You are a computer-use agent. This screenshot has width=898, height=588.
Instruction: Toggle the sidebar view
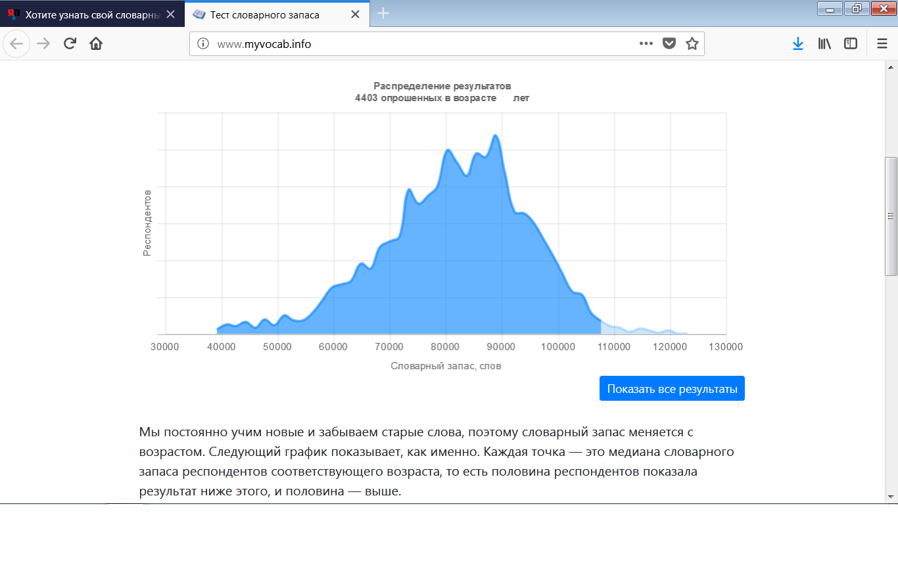[851, 44]
